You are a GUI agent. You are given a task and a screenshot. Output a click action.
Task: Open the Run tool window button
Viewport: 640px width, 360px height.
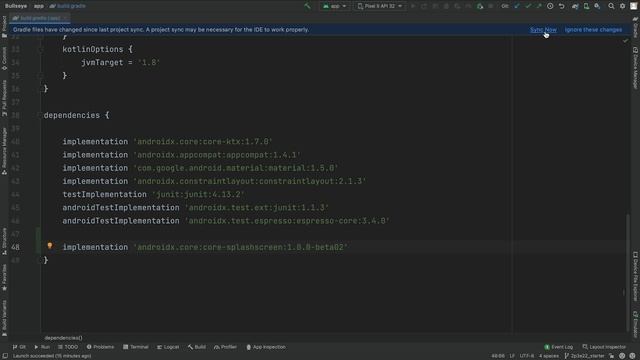tap(42, 347)
